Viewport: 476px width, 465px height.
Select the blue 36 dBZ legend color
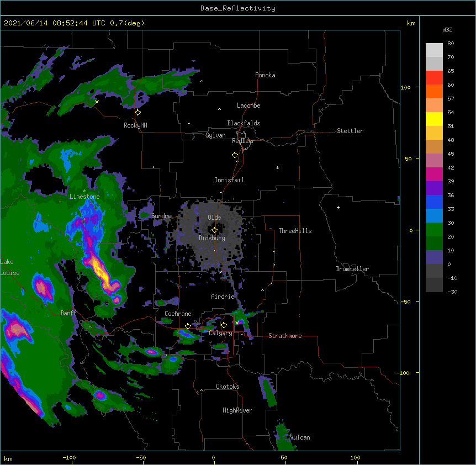pos(434,202)
